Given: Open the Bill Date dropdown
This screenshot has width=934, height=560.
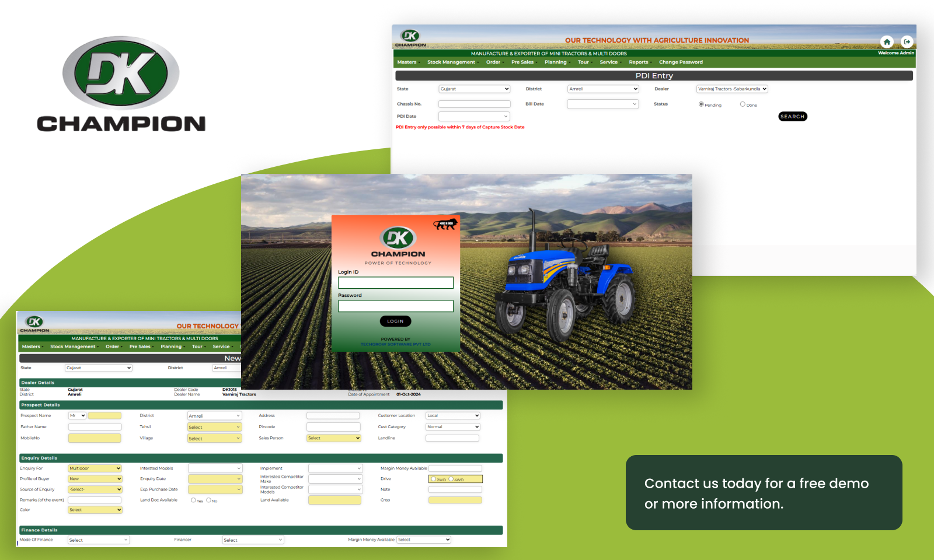Looking at the screenshot, I should [603, 104].
